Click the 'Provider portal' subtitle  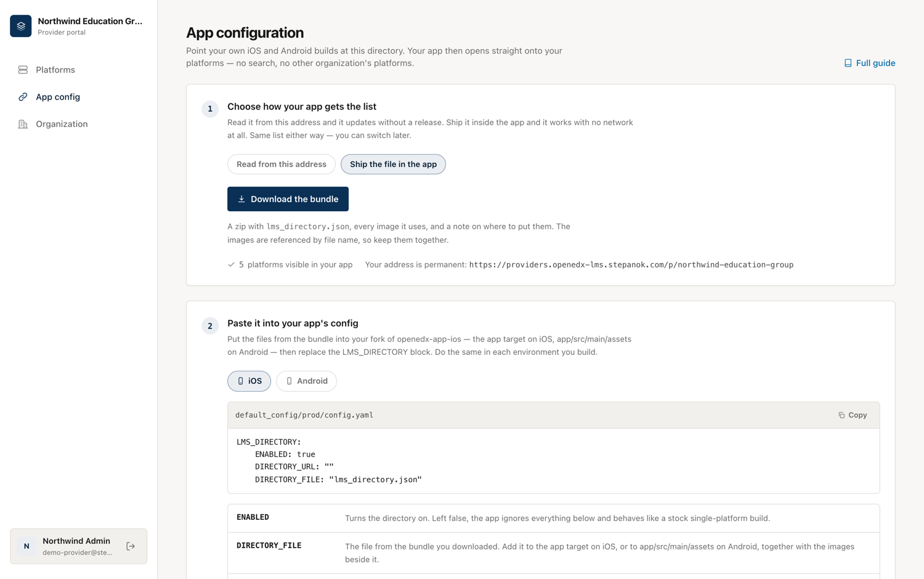(x=62, y=33)
